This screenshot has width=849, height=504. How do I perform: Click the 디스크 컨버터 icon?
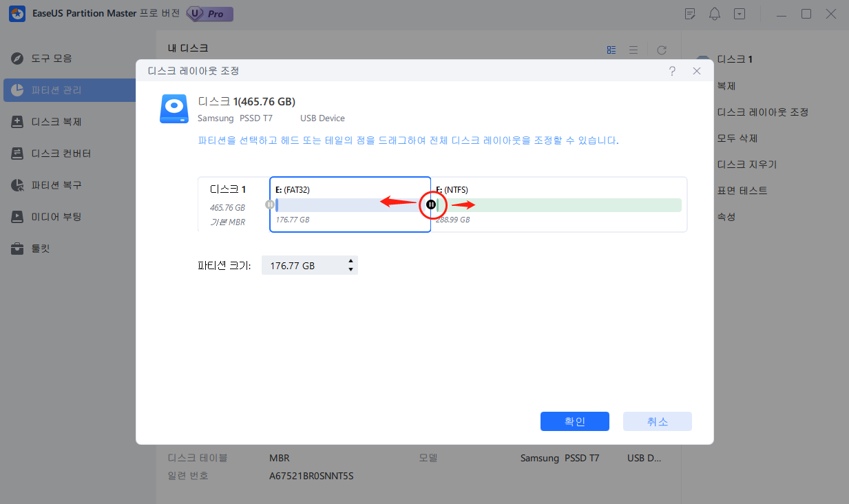pos(18,154)
